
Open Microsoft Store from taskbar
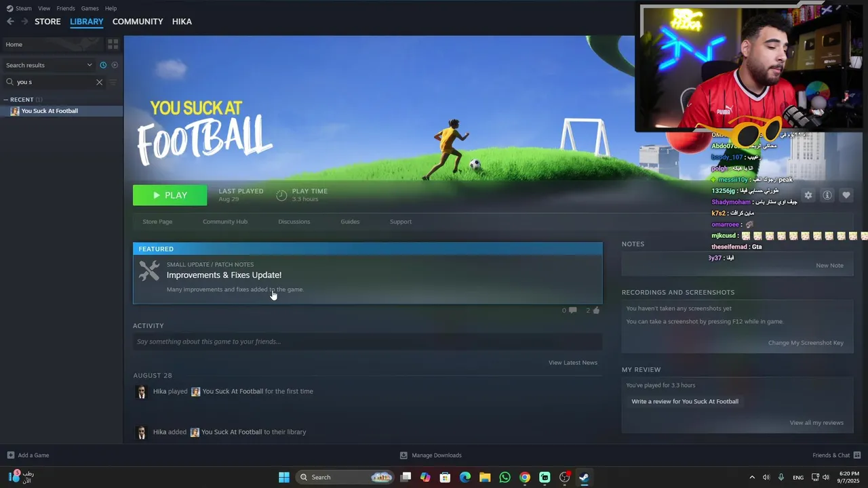445,477
